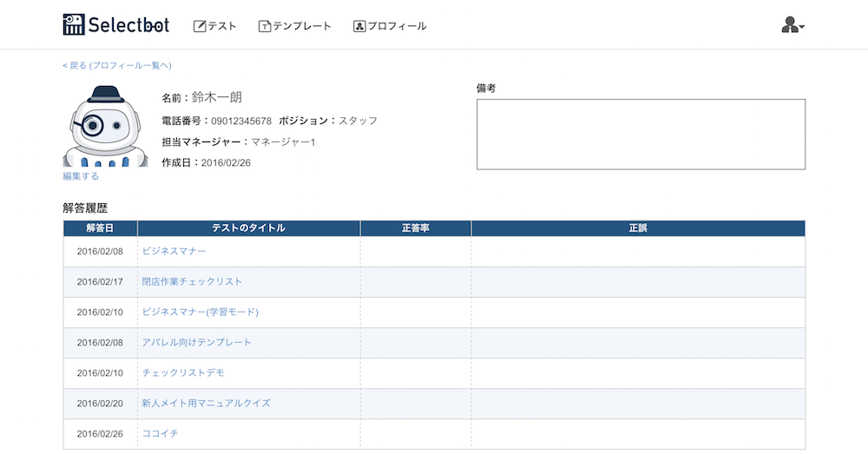
Task: Click the テスト pencil icon
Action: (200, 26)
